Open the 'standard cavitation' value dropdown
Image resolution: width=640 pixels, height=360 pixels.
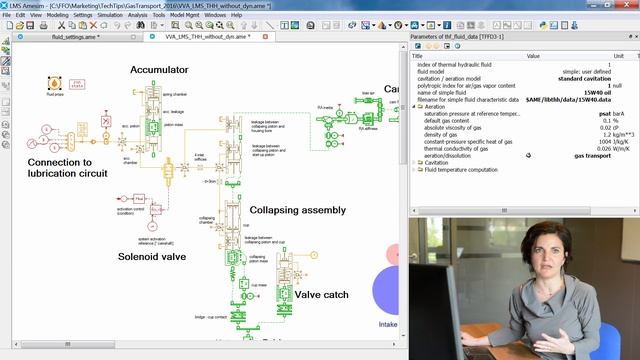coord(584,78)
